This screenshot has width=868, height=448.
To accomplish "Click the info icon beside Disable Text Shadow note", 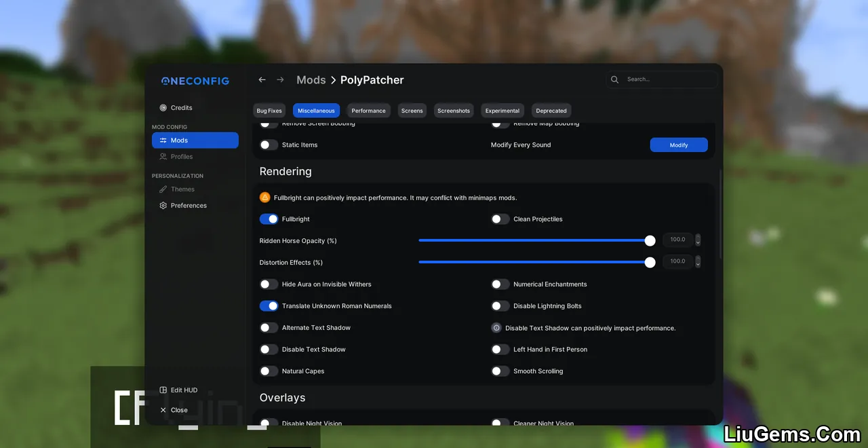I will [x=496, y=328].
